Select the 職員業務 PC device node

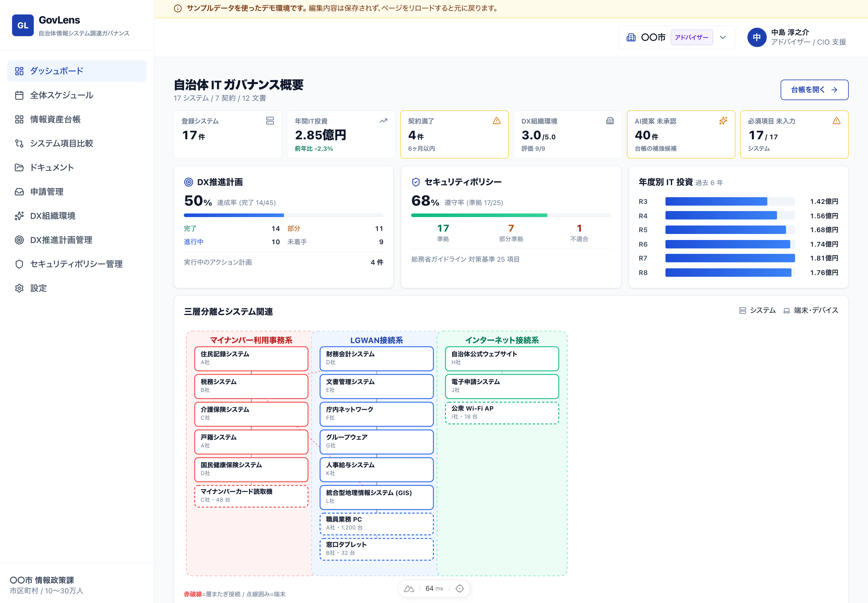click(x=377, y=524)
